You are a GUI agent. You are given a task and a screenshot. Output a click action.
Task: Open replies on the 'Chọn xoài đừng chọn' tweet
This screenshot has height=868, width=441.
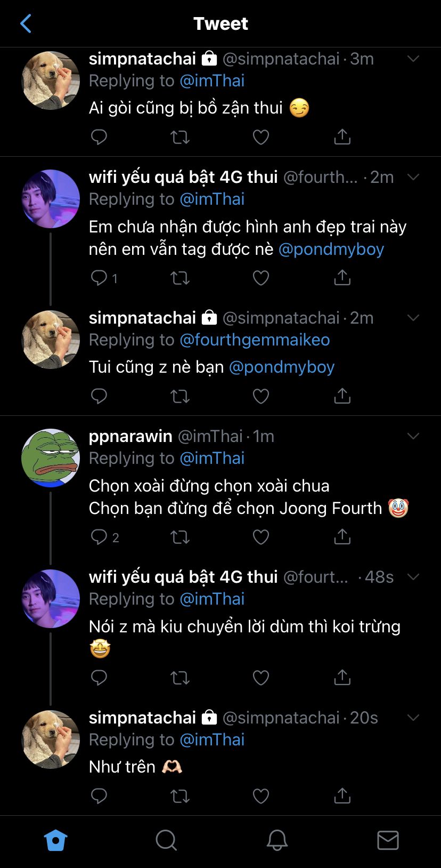coord(100,537)
